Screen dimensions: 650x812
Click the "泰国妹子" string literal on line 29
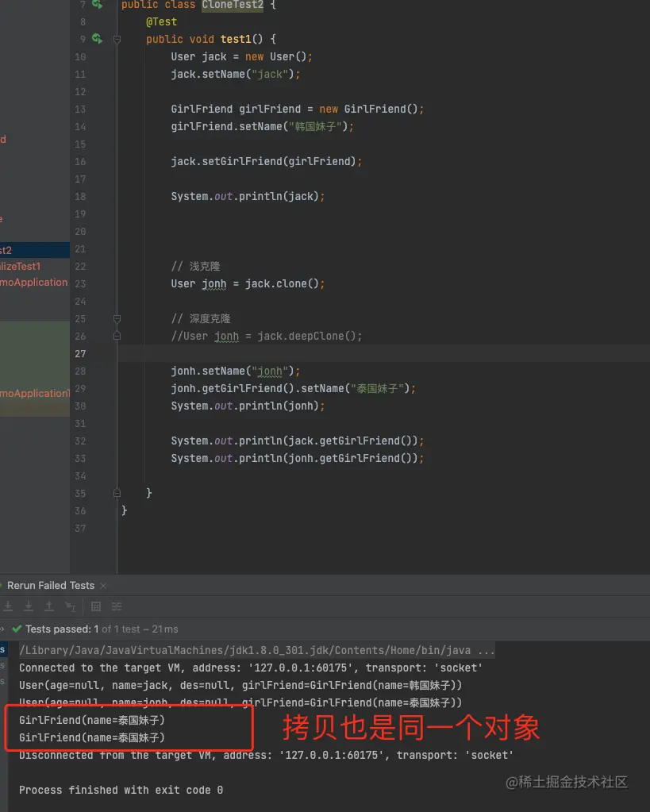tap(377, 388)
